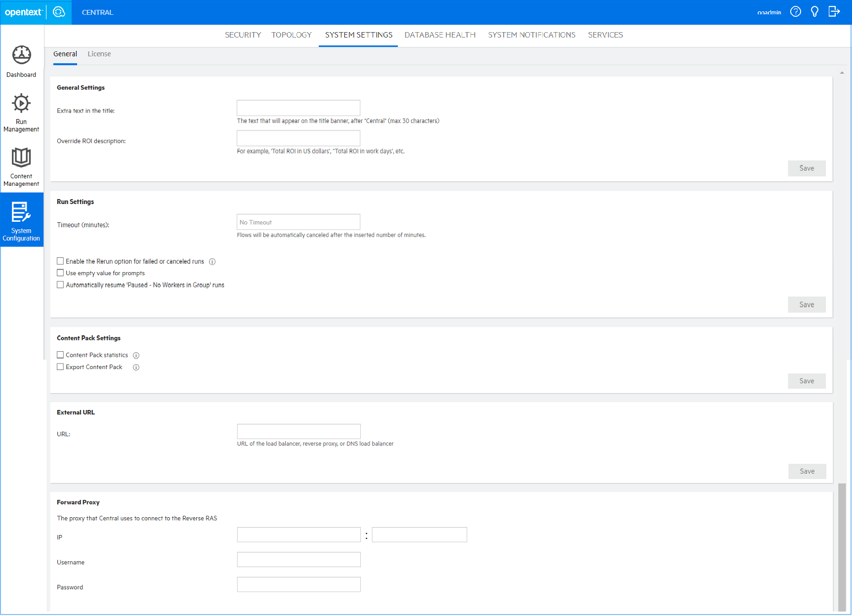
Task: Open the info tooltip for Rerun option
Action: 212,261
